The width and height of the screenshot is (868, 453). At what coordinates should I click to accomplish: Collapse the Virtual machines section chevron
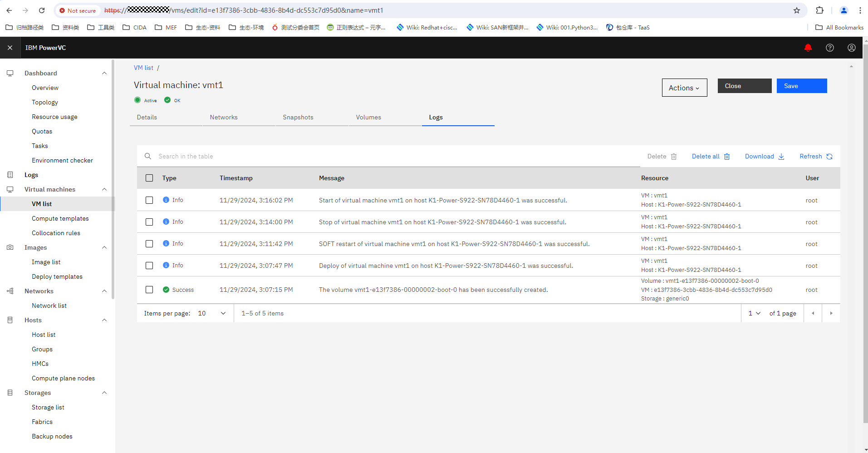point(104,189)
